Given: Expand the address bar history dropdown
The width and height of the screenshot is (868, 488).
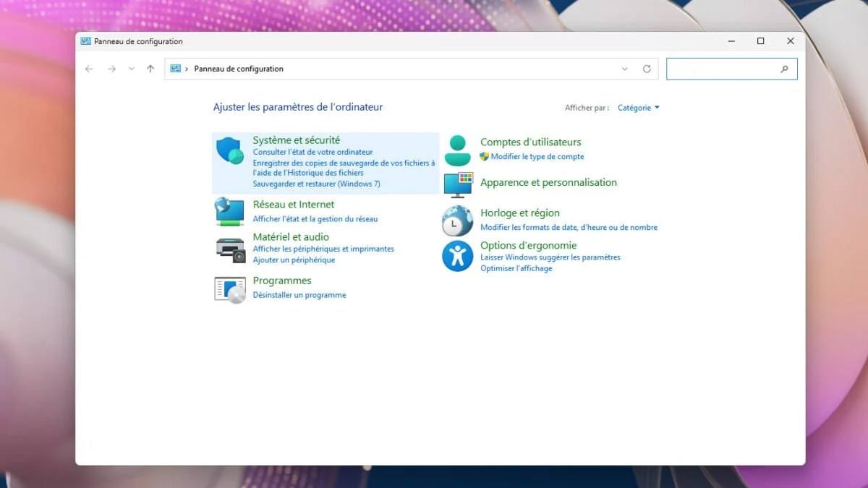Looking at the screenshot, I should [625, 69].
